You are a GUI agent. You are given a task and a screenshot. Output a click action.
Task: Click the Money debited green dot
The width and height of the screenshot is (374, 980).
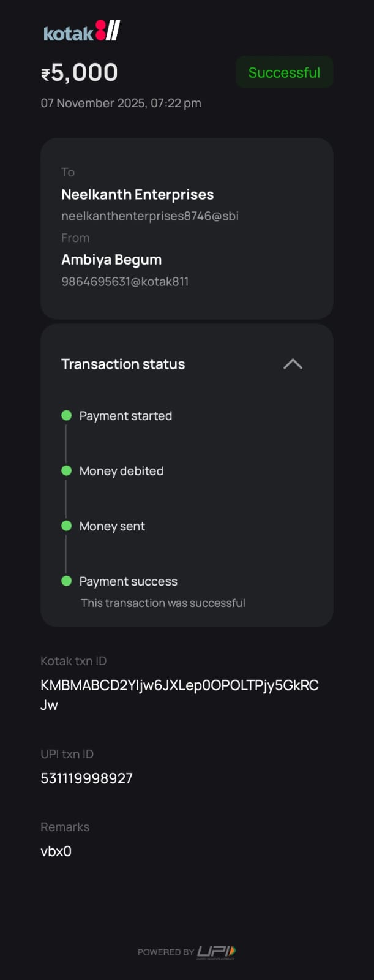coord(67,470)
